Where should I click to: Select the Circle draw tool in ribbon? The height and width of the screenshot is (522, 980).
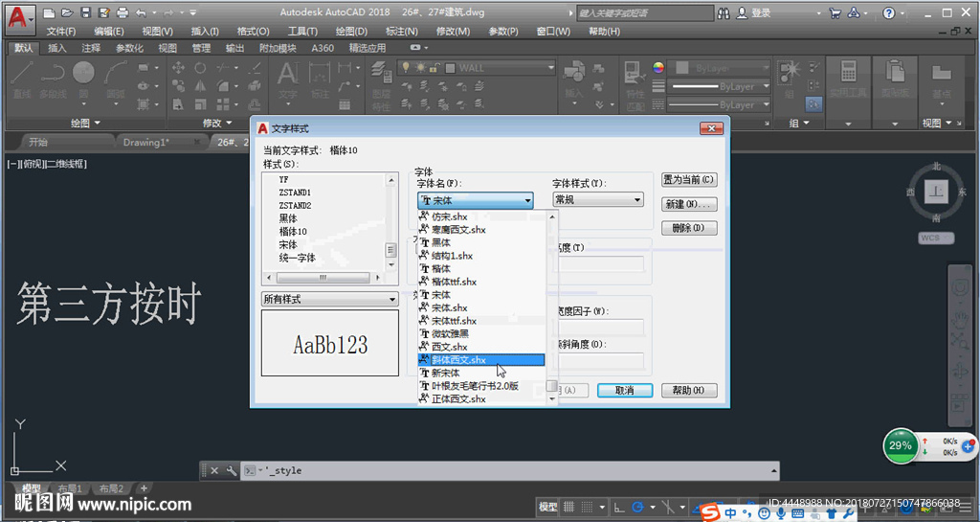click(x=84, y=72)
